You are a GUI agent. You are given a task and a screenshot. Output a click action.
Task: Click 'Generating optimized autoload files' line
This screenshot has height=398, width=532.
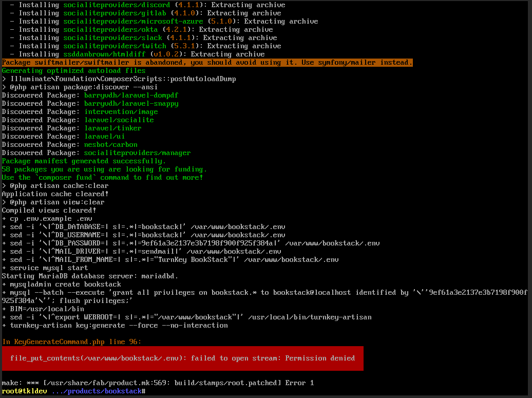coord(73,70)
